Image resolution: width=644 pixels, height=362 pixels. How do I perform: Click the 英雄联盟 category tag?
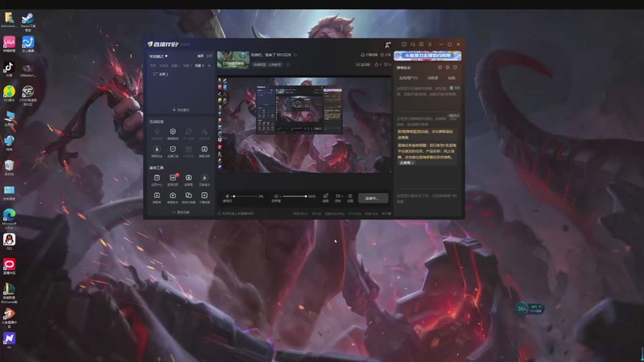[x=267, y=64]
